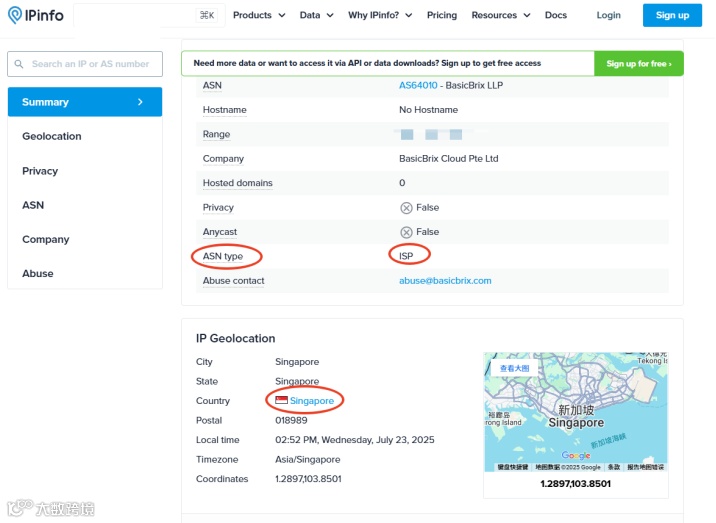The height and width of the screenshot is (523, 716).
Task: Click the Anycast False cross icon
Action: pos(406,232)
